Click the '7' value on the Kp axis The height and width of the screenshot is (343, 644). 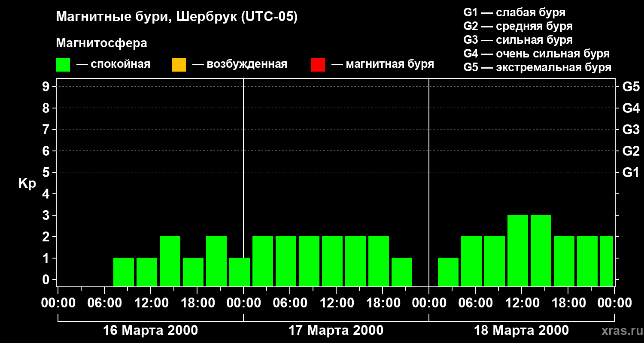[47, 129]
